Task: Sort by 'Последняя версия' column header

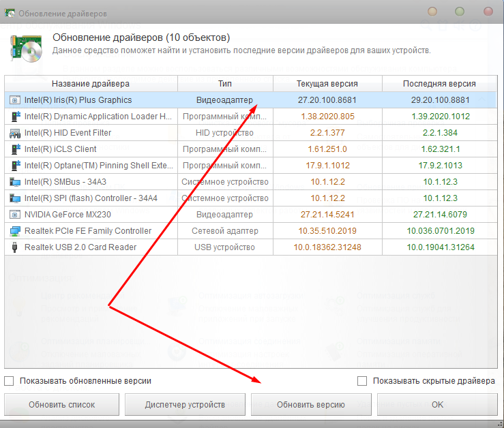Action: pos(439,84)
